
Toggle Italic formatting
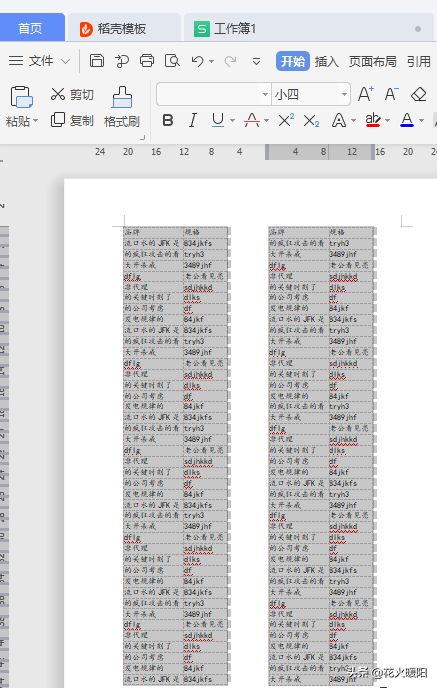[x=193, y=120]
